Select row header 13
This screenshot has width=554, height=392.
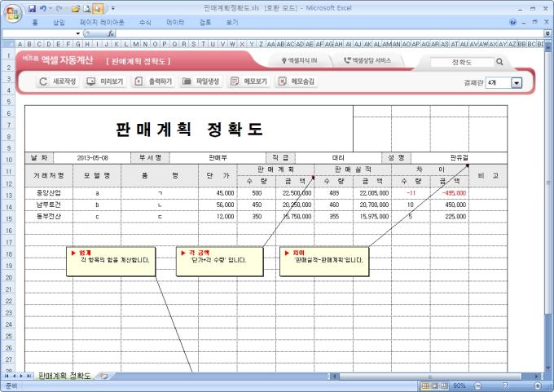pyautogui.click(x=8, y=196)
